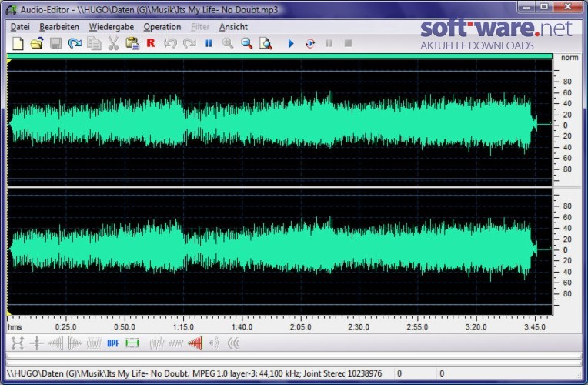This screenshot has width=588, height=385.
Task: Click the dotted waveform icon left of BPF
Action: (x=94, y=343)
